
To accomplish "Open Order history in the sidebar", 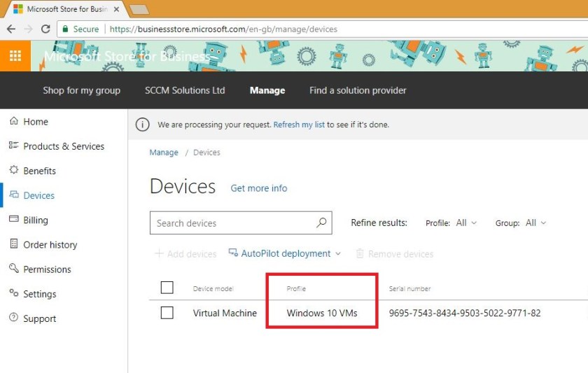I will click(x=50, y=245).
